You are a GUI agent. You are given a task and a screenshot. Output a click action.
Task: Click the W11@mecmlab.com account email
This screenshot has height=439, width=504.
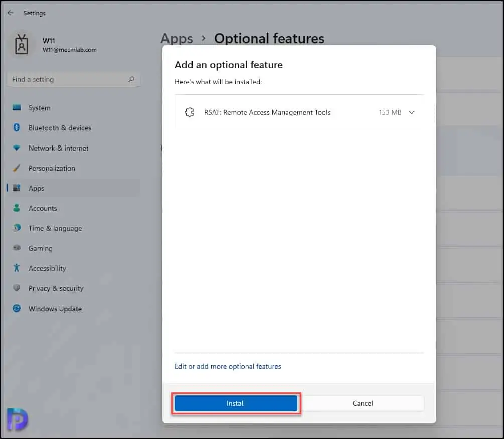click(x=69, y=50)
